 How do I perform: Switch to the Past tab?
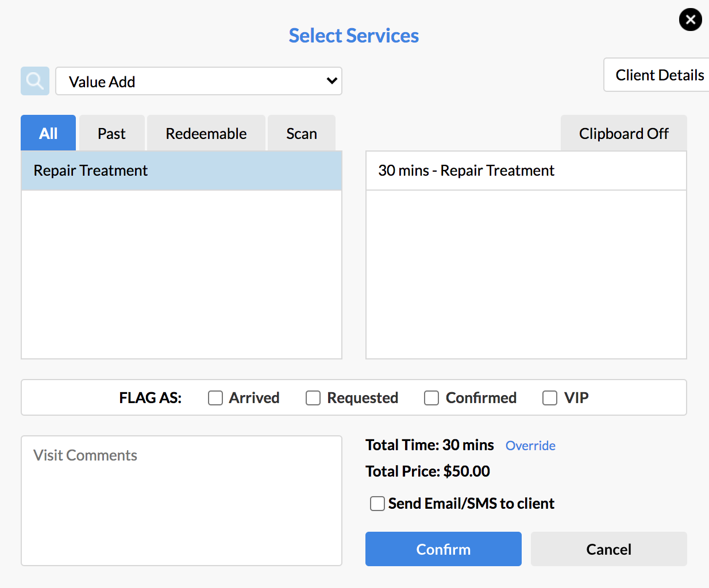[x=111, y=133]
